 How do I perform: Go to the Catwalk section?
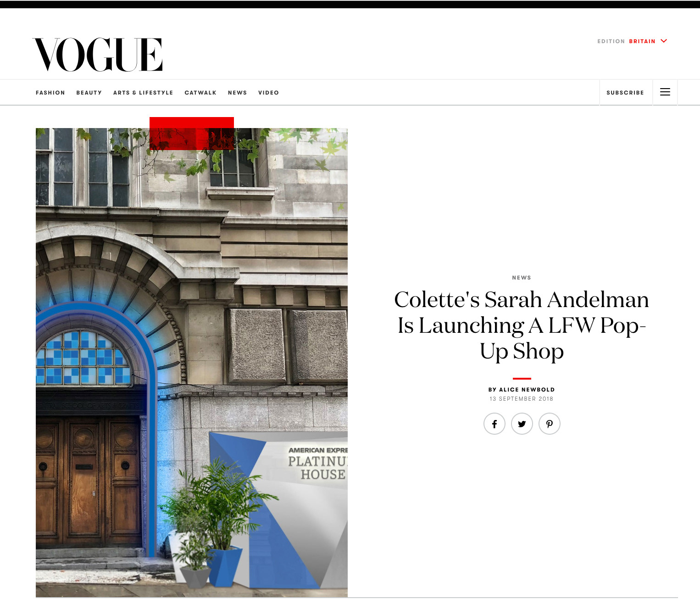(200, 93)
